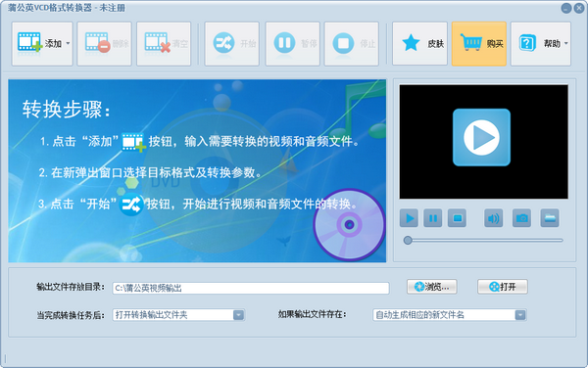Click the 删除 remove video icon
This screenshot has width=588, height=368.
(x=97, y=42)
